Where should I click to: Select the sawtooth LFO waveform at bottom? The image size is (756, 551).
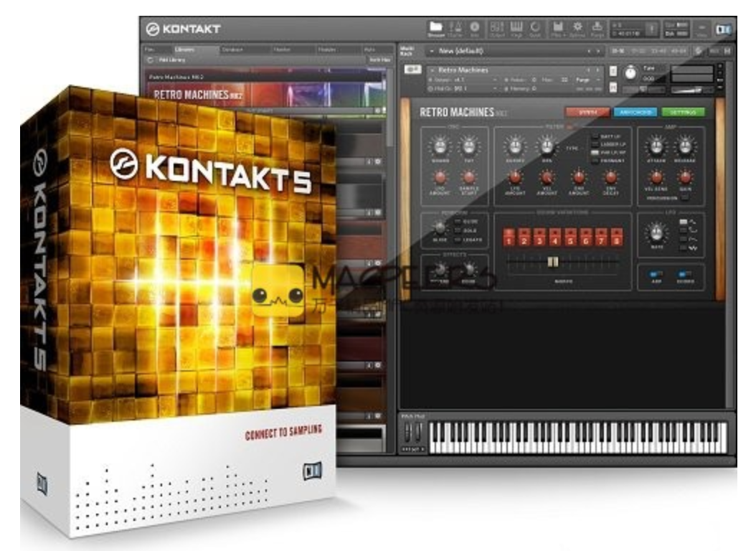(683, 248)
